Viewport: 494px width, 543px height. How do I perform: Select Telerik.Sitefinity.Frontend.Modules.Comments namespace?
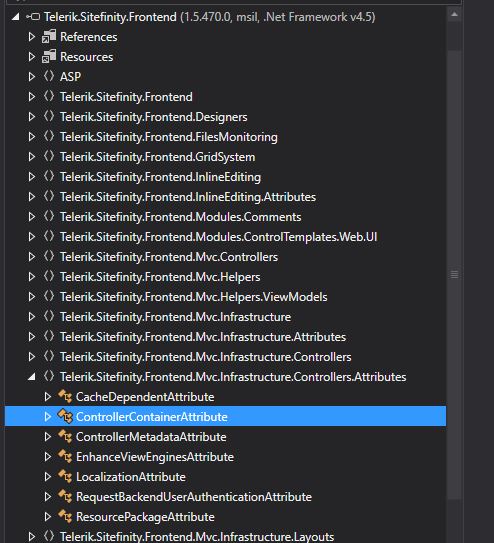[180, 217]
